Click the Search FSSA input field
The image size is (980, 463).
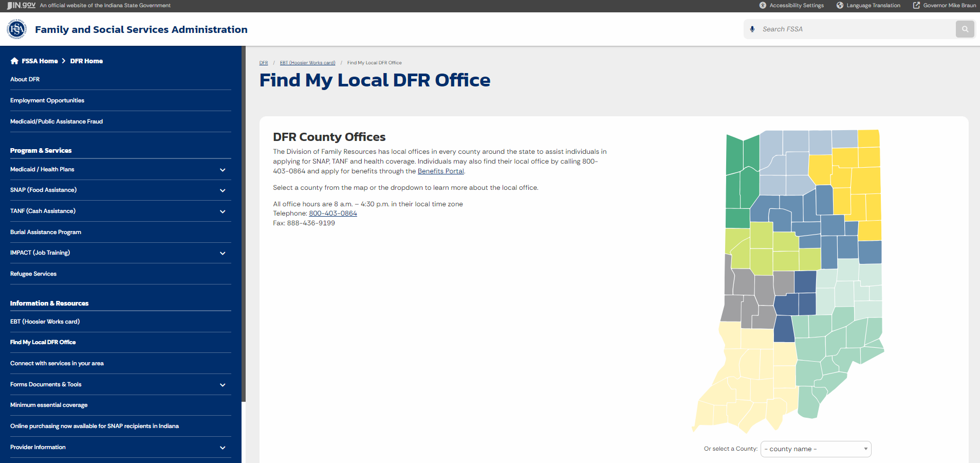point(856,29)
